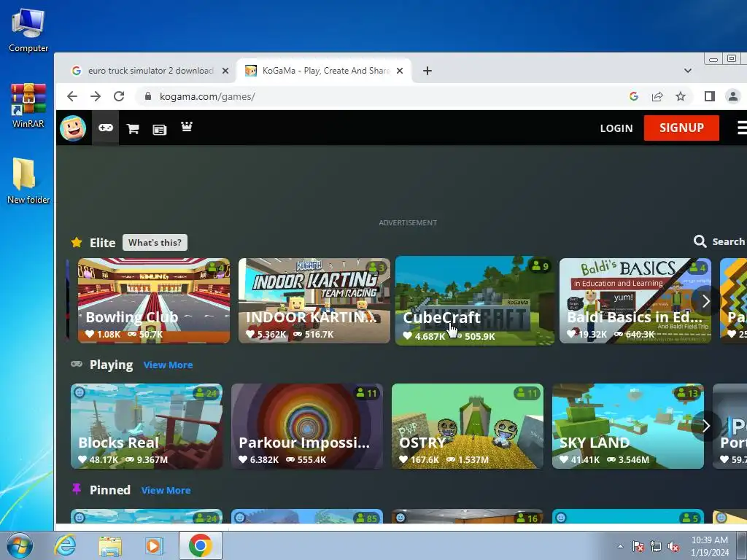Select the Computer desktop icon
Viewport: 747px width, 560px height.
click(28, 30)
